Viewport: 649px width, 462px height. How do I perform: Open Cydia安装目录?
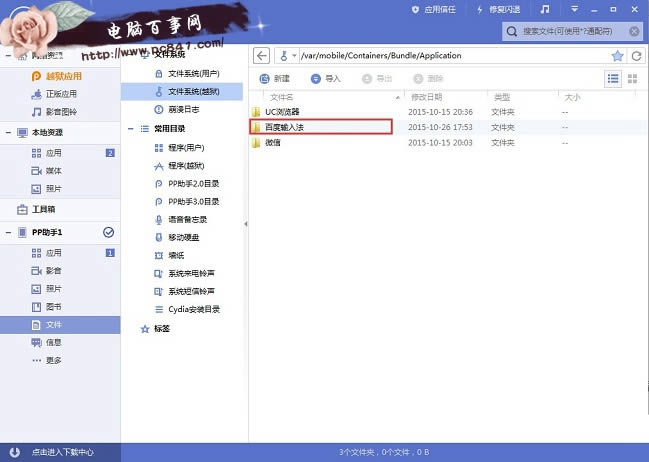click(182, 309)
